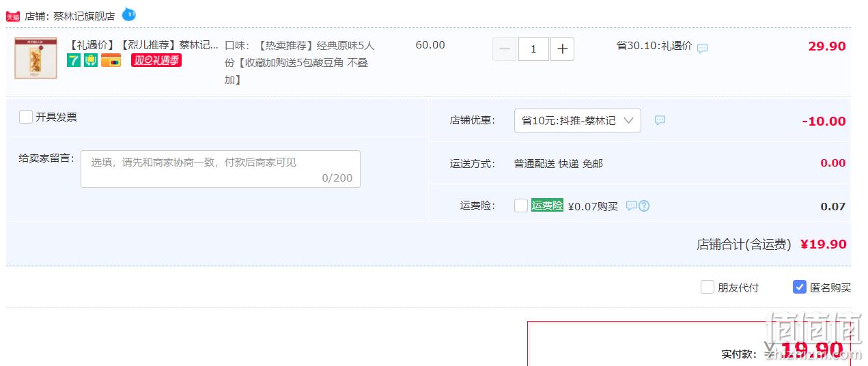Click the 0/200 character counter
The image size is (868, 366).
coord(337,178)
